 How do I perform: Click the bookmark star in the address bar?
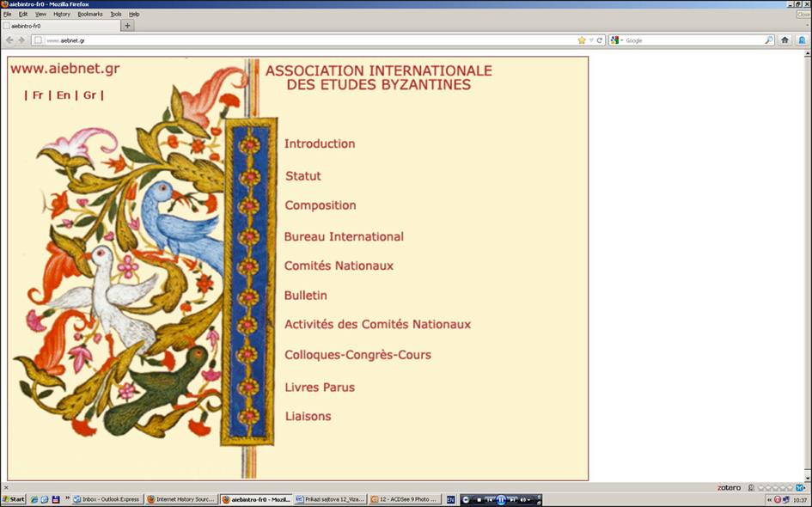(x=582, y=40)
